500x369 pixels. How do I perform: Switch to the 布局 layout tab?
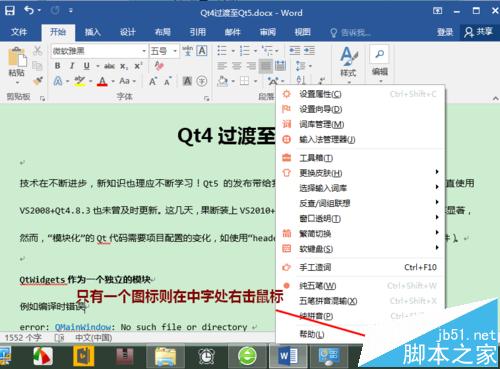tap(163, 32)
